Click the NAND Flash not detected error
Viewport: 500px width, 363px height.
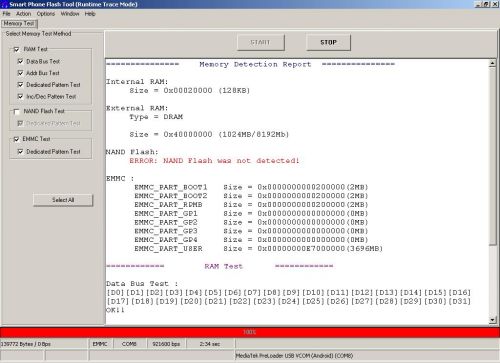pyautogui.click(x=214, y=161)
